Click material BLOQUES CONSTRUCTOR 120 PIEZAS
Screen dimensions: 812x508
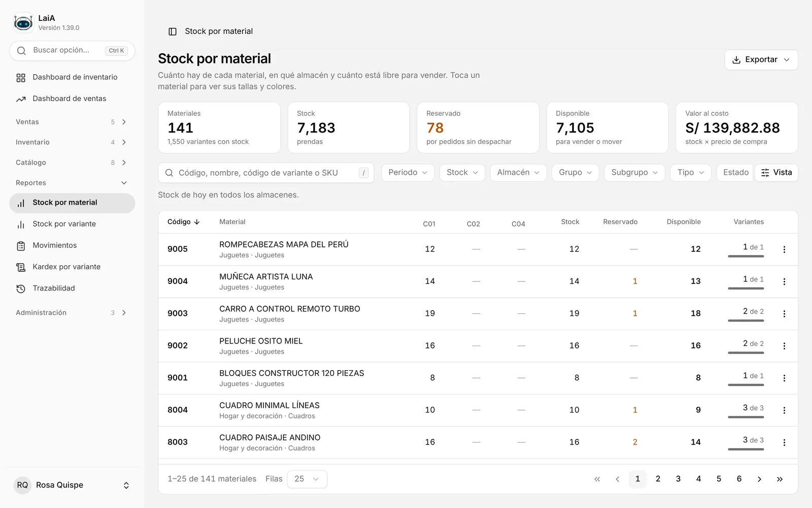pos(292,373)
